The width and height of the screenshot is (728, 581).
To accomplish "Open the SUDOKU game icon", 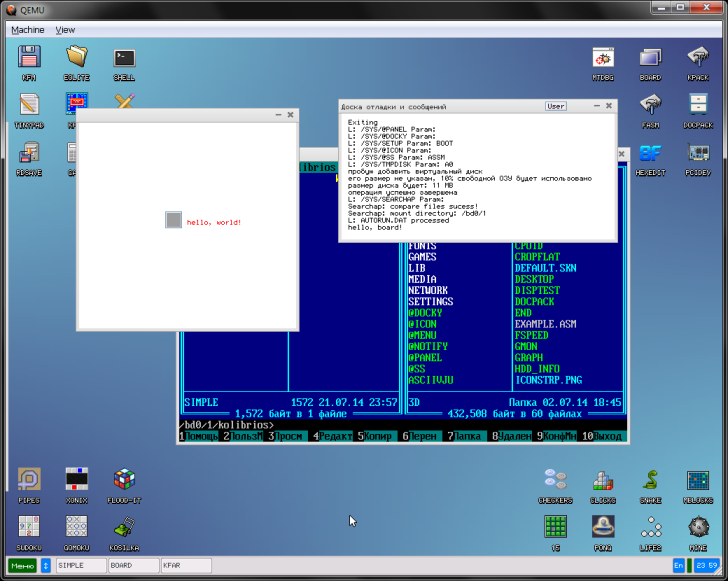I will (29, 532).
